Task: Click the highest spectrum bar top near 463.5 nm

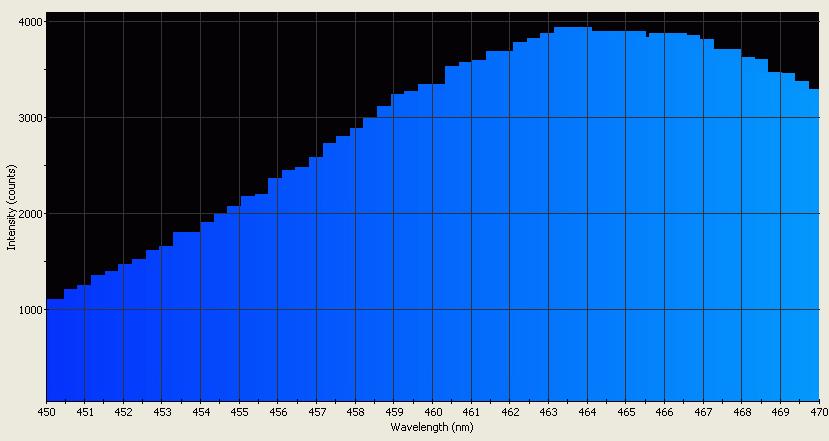Action: pos(572,28)
